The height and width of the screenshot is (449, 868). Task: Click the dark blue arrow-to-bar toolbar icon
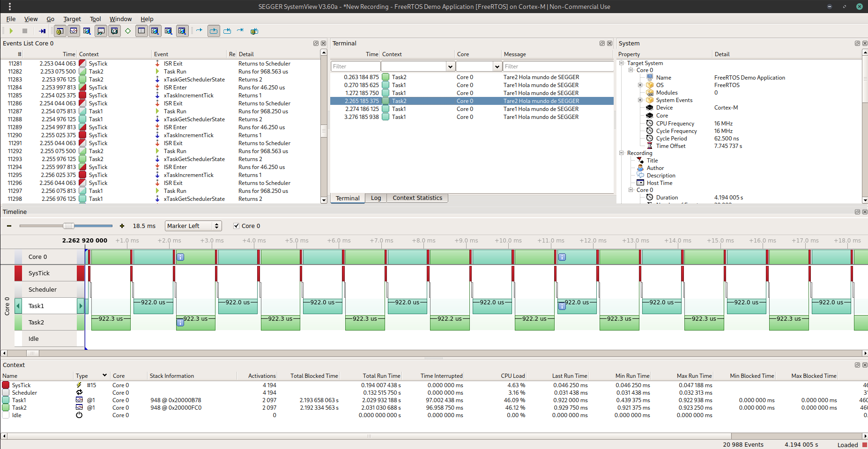coord(42,31)
